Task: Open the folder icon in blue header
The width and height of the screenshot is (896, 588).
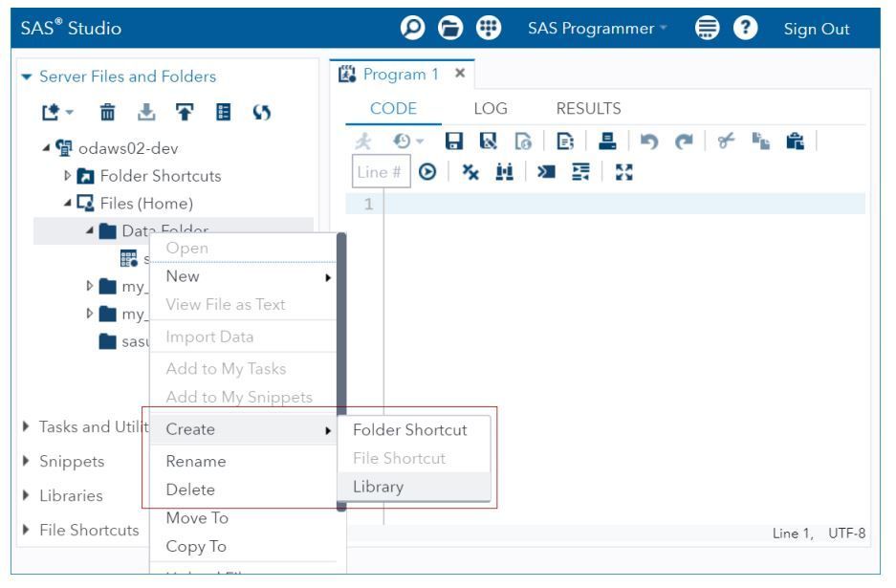Action: [450, 27]
